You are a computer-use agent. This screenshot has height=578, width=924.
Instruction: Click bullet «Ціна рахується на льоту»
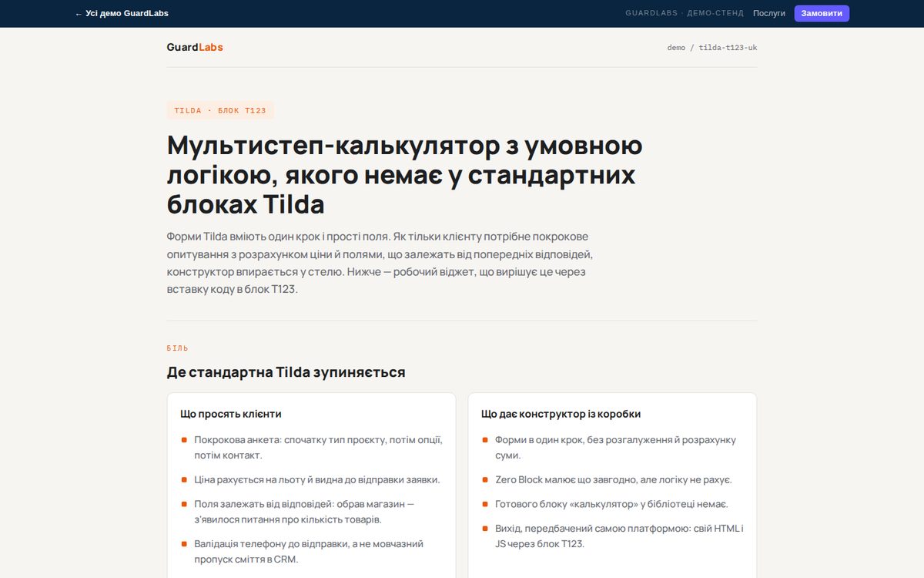(x=317, y=479)
